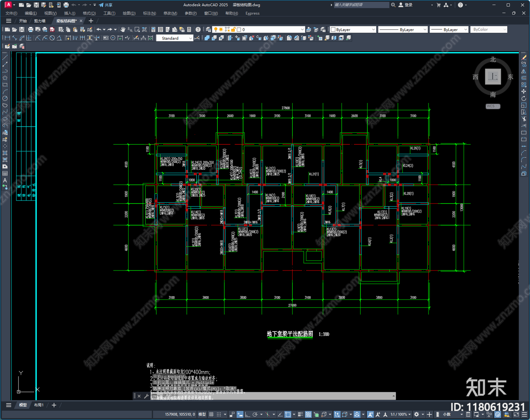Click the Undo arrow icon
Screen dimensions: 530x420
click(x=99, y=29)
